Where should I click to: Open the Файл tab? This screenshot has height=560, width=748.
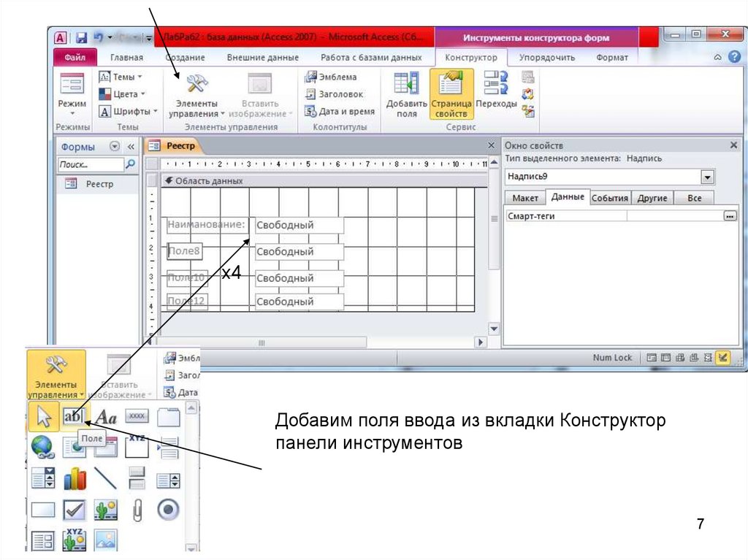tap(75, 57)
